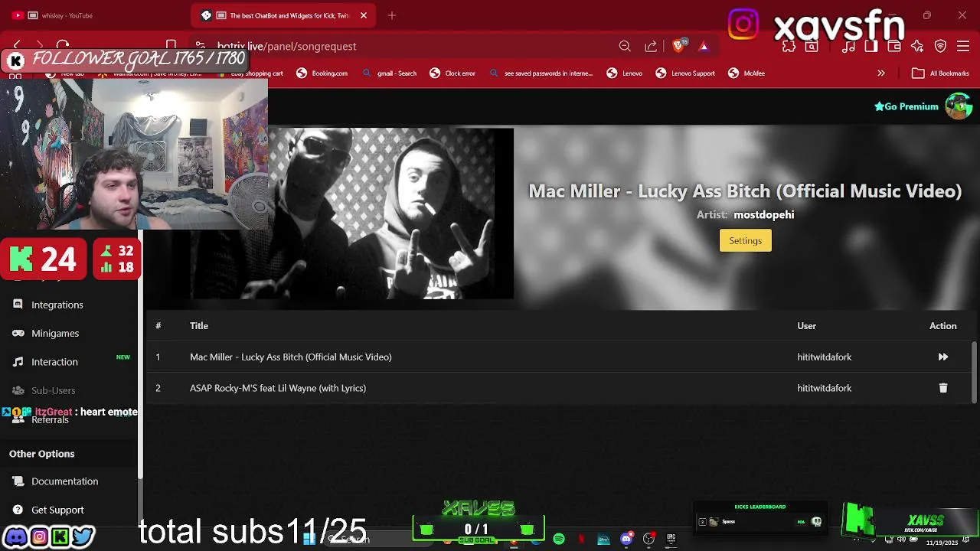Image resolution: width=980 pixels, height=551 pixels.
Task: Open the Lenovo bookmark
Action: pyautogui.click(x=625, y=73)
